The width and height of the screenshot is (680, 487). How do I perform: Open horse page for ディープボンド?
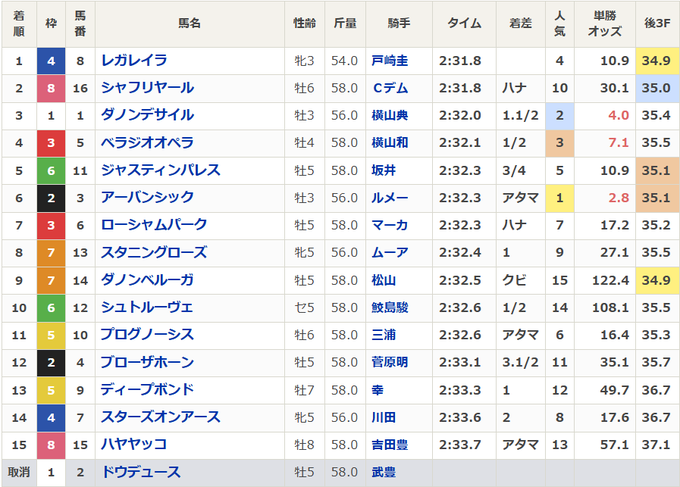click(147, 390)
